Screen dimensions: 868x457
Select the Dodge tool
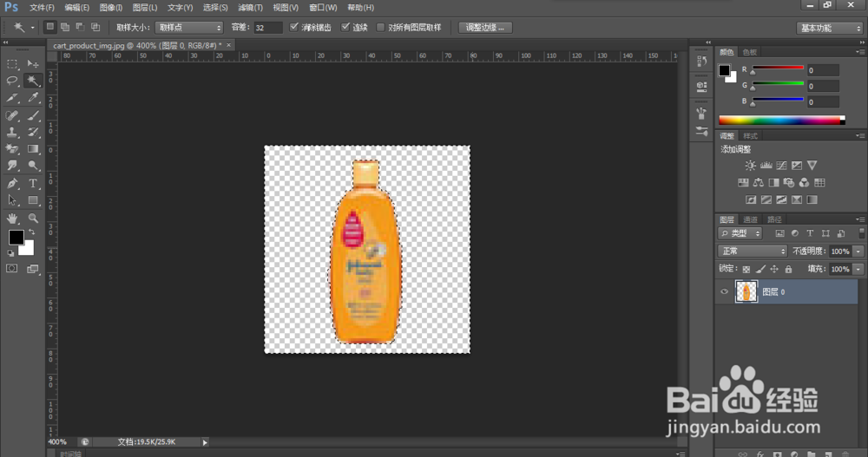click(x=33, y=166)
